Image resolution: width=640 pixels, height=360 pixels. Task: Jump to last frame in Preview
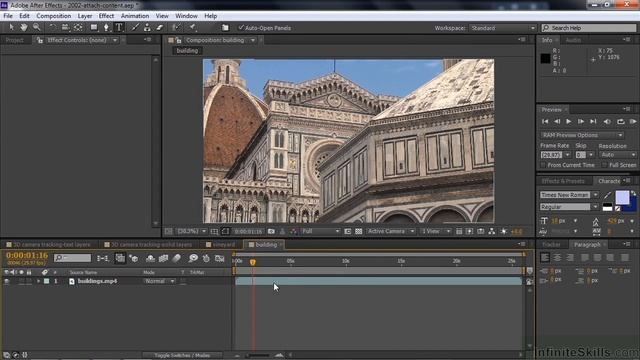click(593, 122)
